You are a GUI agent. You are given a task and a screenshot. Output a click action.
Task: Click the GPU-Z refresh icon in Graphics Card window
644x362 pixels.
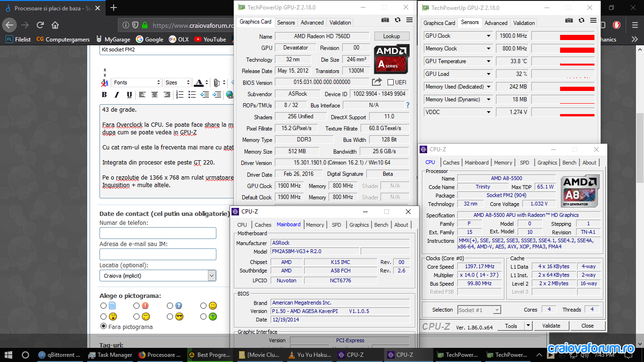pos(397,20)
